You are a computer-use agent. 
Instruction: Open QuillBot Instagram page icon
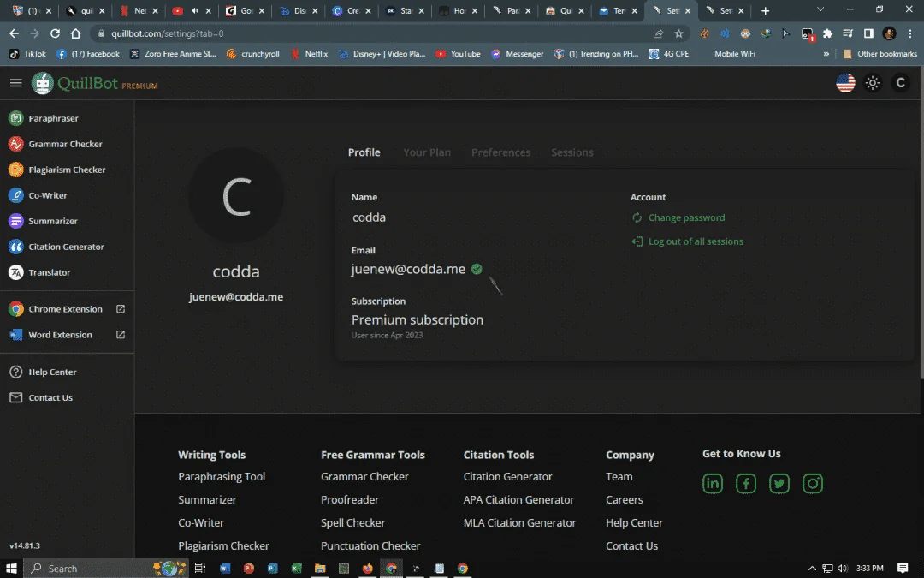click(x=813, y=484)
